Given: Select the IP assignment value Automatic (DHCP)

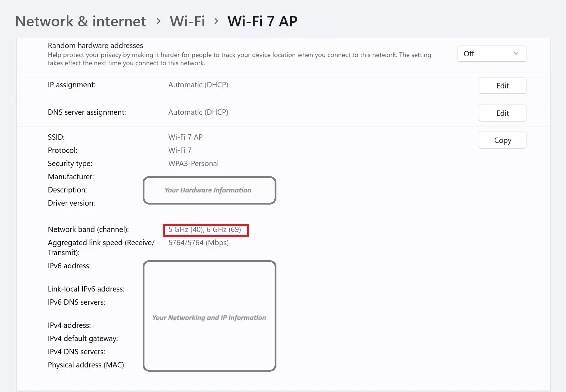Looking at the screenshot, I should pos(198,85).
